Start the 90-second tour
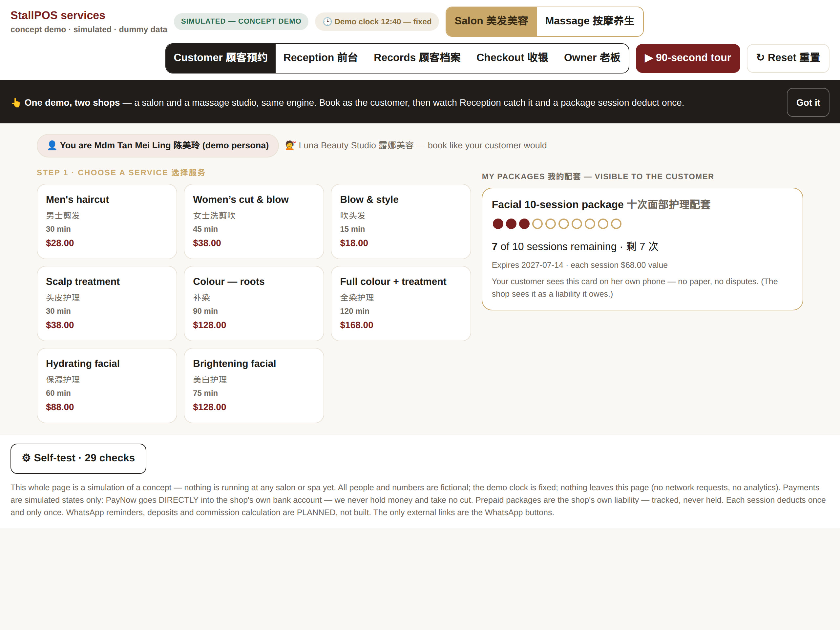The image size is (840, 630). [688, 58]
